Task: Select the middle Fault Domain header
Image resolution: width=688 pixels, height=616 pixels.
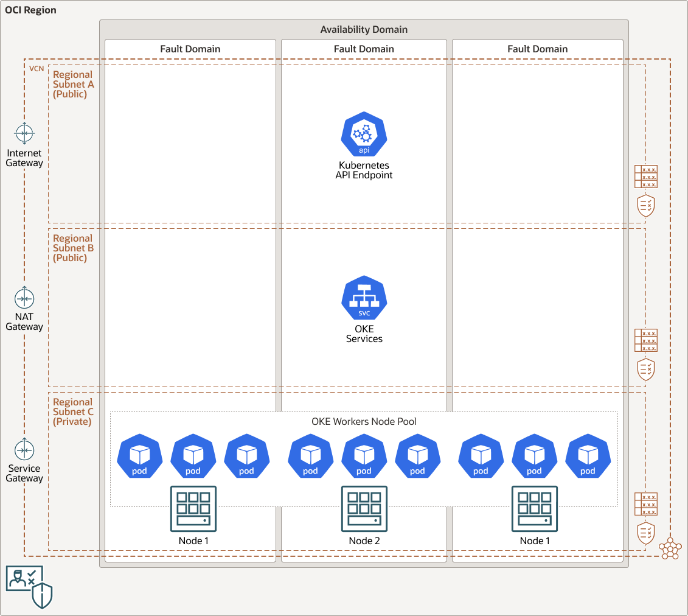Action: click(363, 49)
